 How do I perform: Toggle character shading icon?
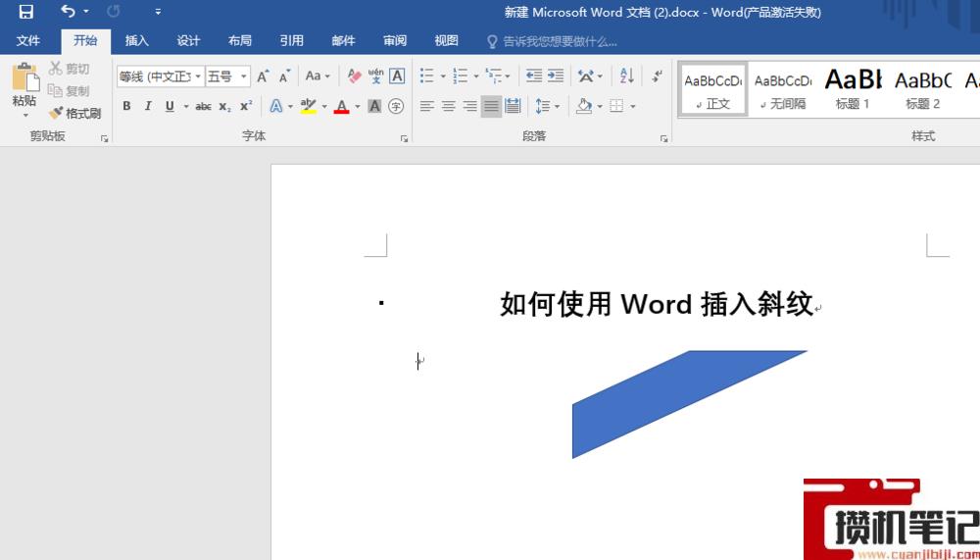click(374, 106)
